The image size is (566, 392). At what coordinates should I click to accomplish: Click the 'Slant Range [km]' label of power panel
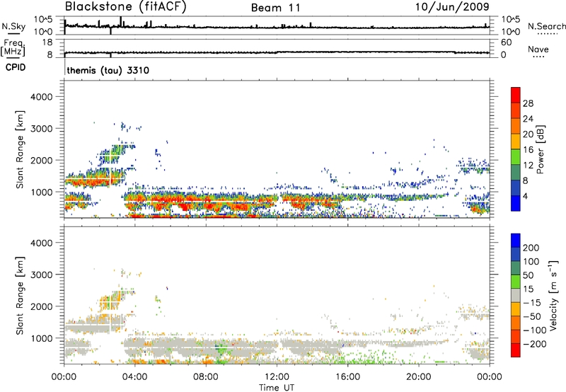click(x=20, y=149)
